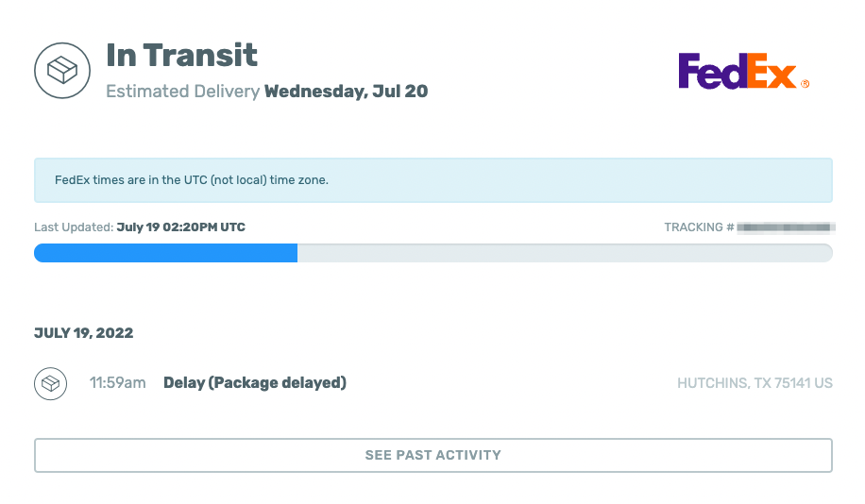Image resolution: width=865 pixels, height=504 pixels.
Task: Open past activity with SEE PAST ACTIVITY button
Action: coord(433,455)
